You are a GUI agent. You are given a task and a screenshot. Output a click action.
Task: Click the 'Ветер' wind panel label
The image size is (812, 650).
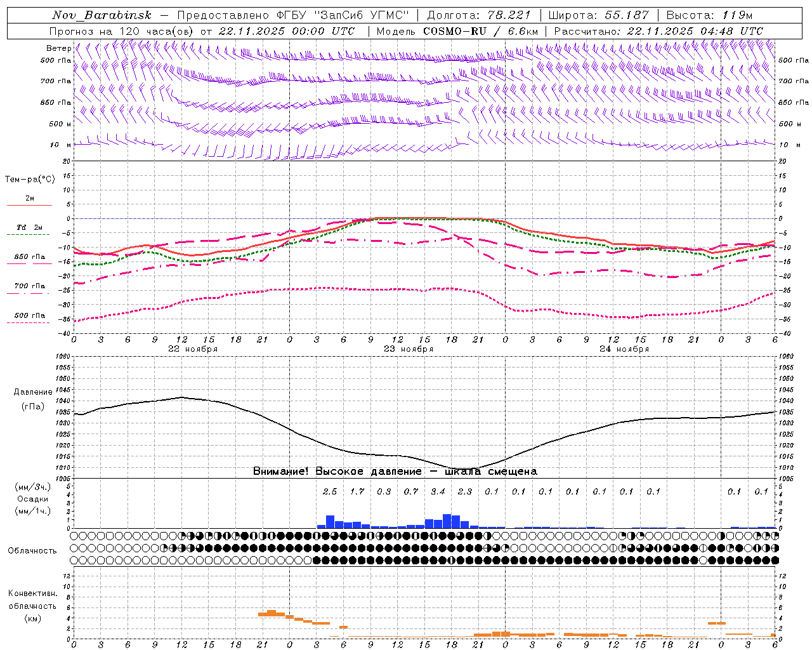click(58, 48)
